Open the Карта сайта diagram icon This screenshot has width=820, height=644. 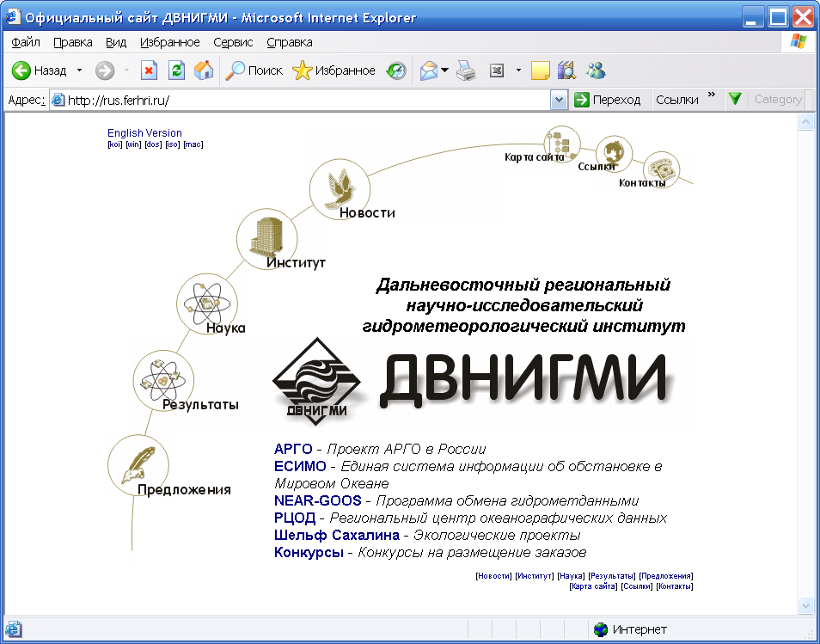[562, 144]
